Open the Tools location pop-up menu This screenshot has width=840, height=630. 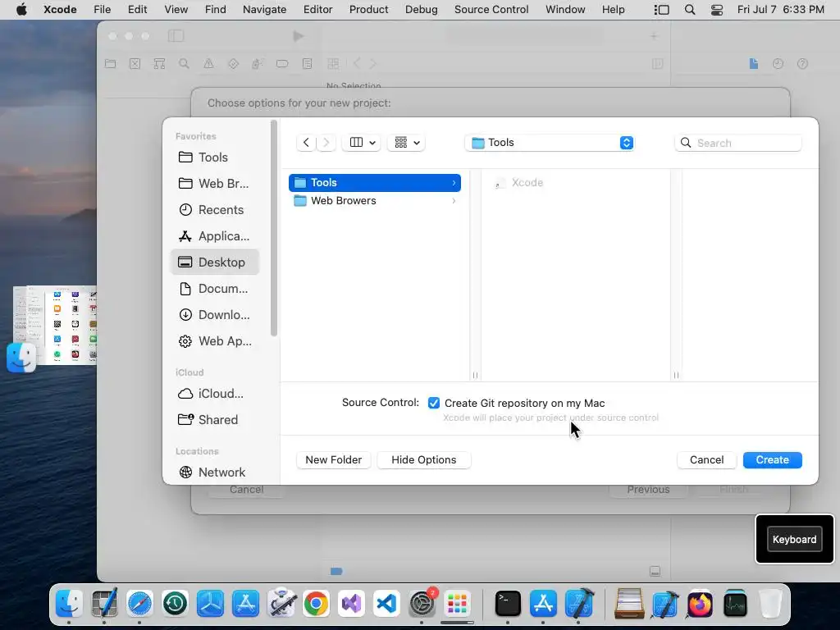pyautogui.click(x=550, y=143)
